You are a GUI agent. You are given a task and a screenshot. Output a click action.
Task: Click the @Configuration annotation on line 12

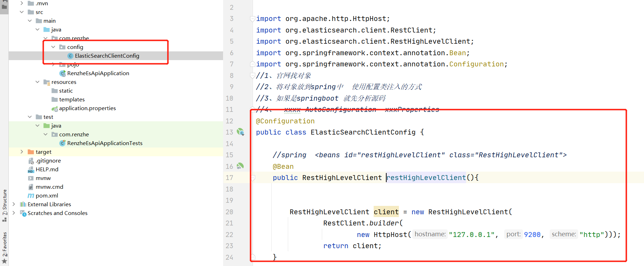pos(285,121)
